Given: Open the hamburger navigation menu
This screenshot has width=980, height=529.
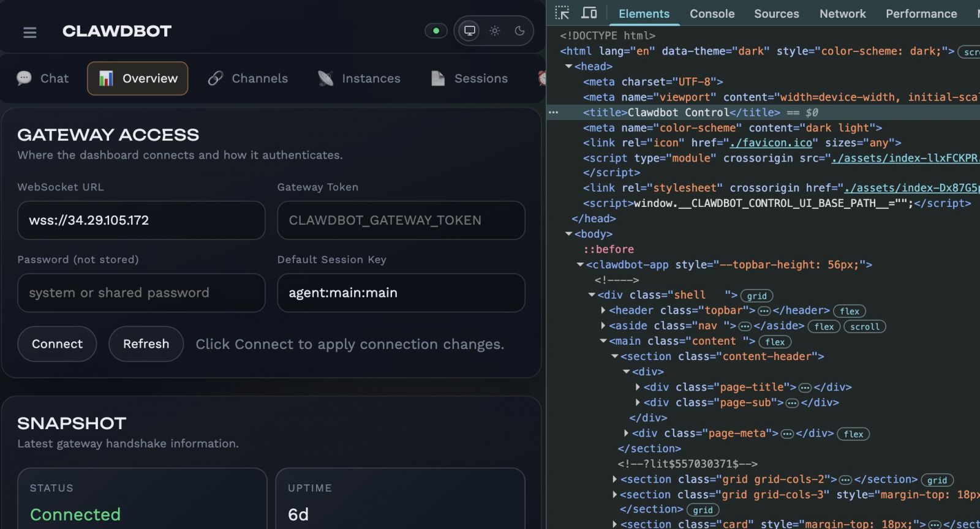Looking at the screenshot, I should tap(29, 32).
